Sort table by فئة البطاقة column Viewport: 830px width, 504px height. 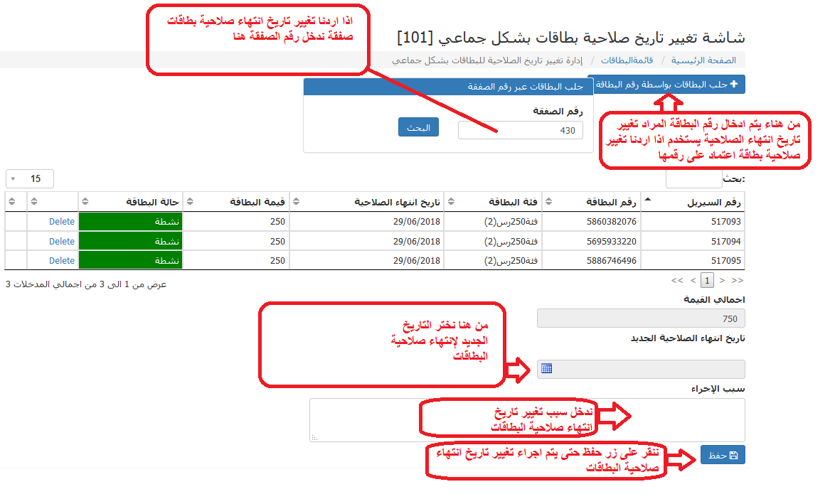point(492,202)
